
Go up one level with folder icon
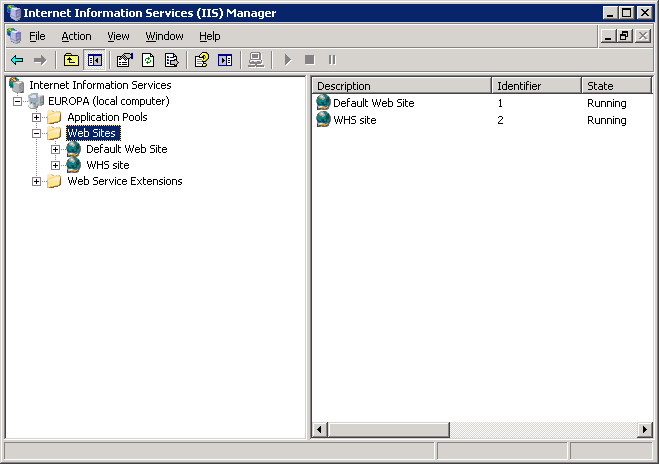coord(71,60)
